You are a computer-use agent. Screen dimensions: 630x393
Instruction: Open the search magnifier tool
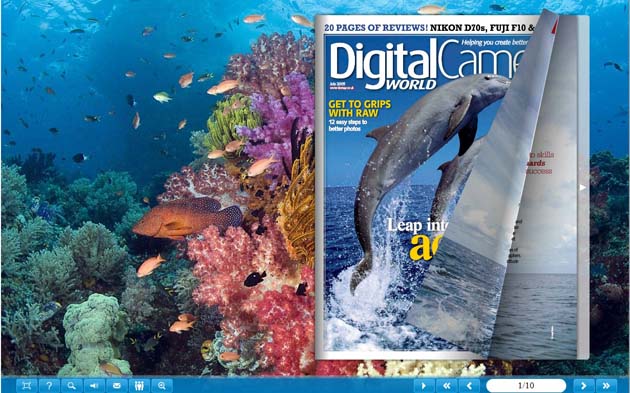point(72,385)
